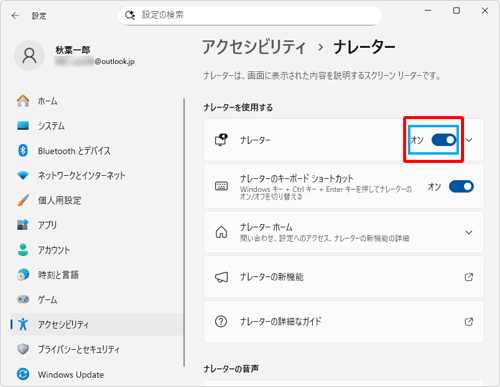500x387 pixels.
Task: Select ネットワークとインターネット category
Action: (x=97, y=175)
